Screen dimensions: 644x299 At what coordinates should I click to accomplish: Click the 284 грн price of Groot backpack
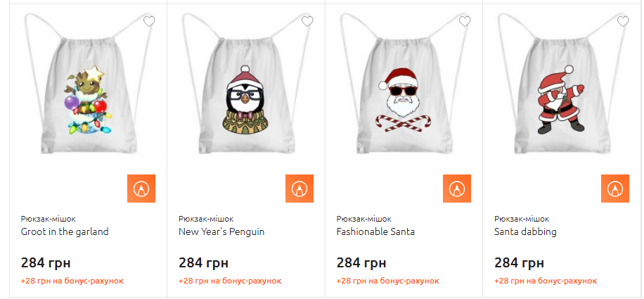tap(46, 263)
